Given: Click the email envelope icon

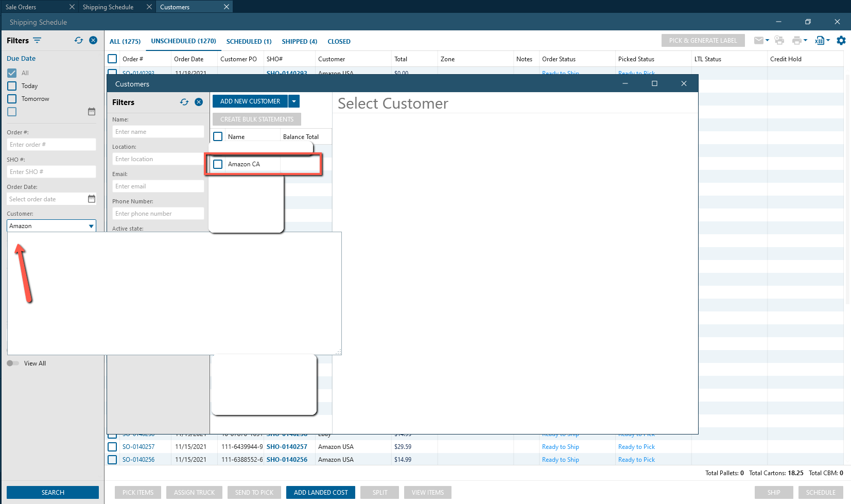Looking at the screenshot, I should click(759, 40).
